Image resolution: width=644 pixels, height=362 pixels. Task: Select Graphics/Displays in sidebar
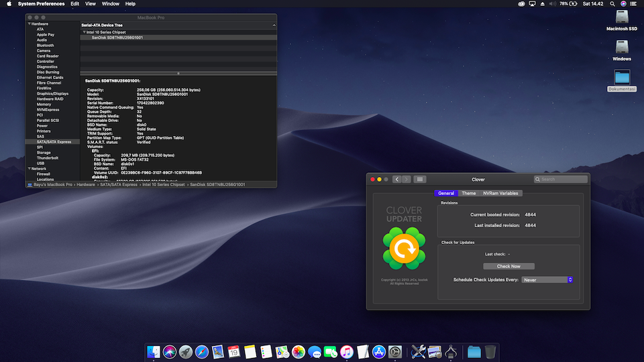pyautogui.click(x=52, y=94)
